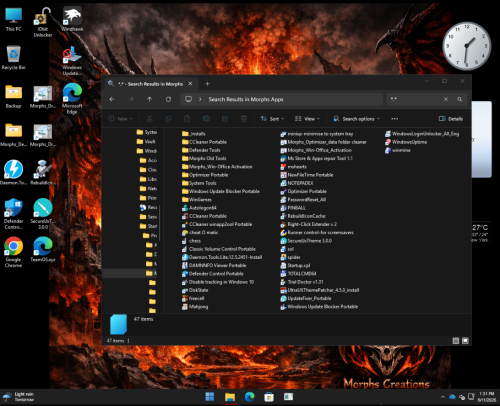
Task: Select Startup.cpl item
Action: (x=295, y=265)
